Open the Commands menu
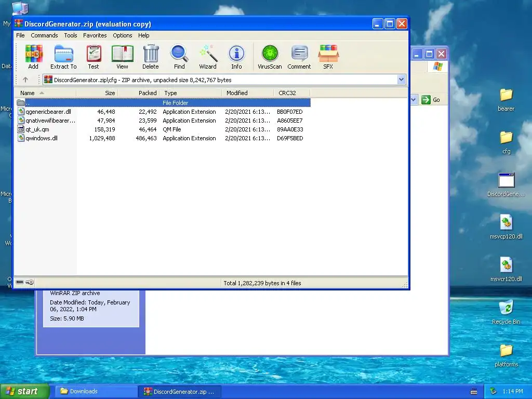The image size is (532, 399). click(x=44, y=35)
